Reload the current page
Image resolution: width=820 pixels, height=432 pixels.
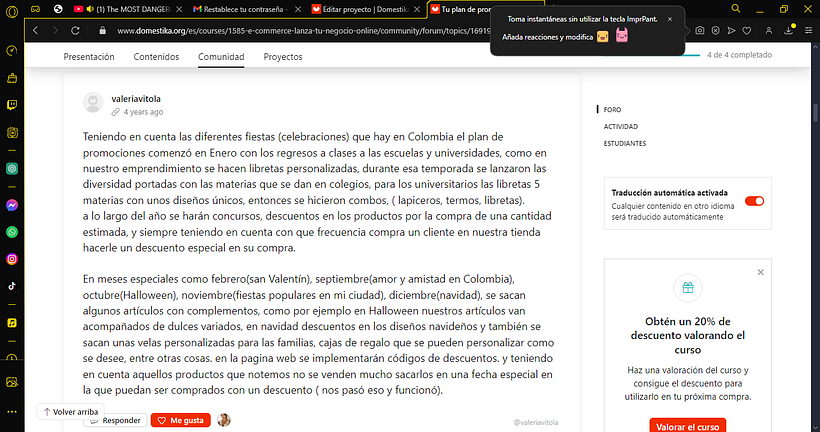75,31
